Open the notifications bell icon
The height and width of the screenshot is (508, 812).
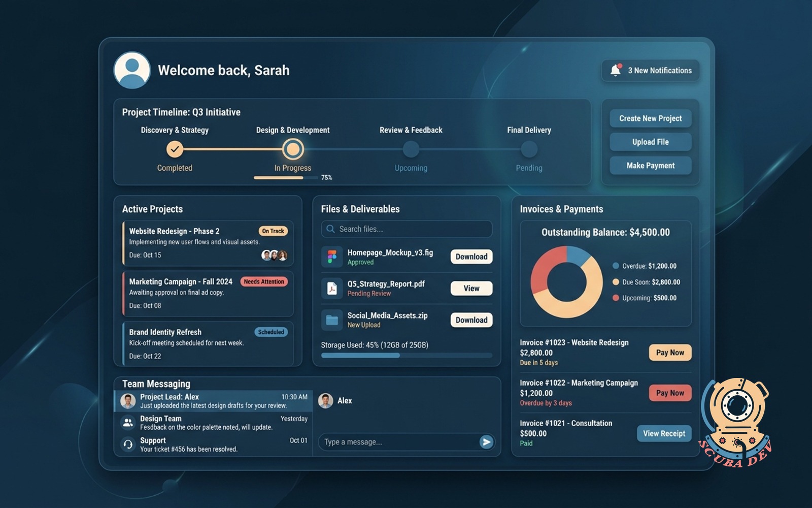point(616,70)
